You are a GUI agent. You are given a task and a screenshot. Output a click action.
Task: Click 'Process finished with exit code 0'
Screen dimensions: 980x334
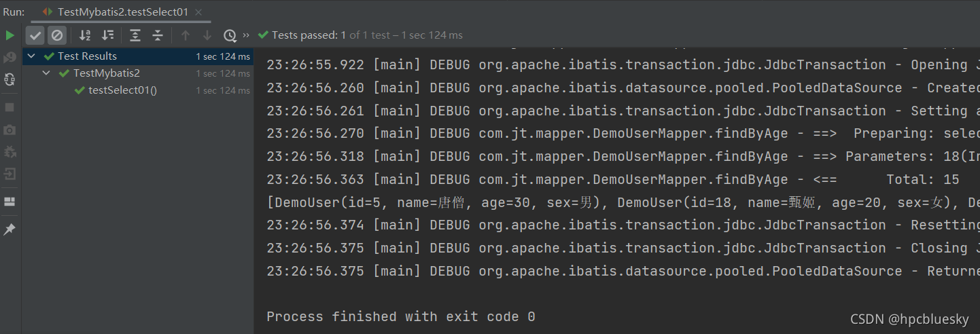pos(401,317)
